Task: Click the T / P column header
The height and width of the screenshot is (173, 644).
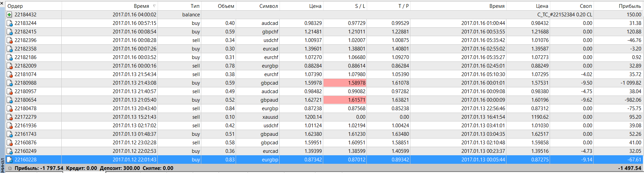Action: pos(389,6)
